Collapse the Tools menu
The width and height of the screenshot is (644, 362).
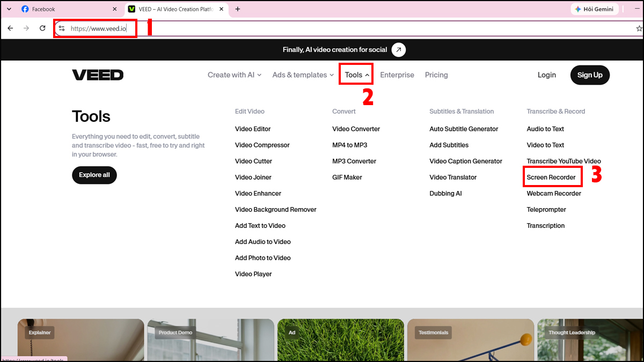357,75
